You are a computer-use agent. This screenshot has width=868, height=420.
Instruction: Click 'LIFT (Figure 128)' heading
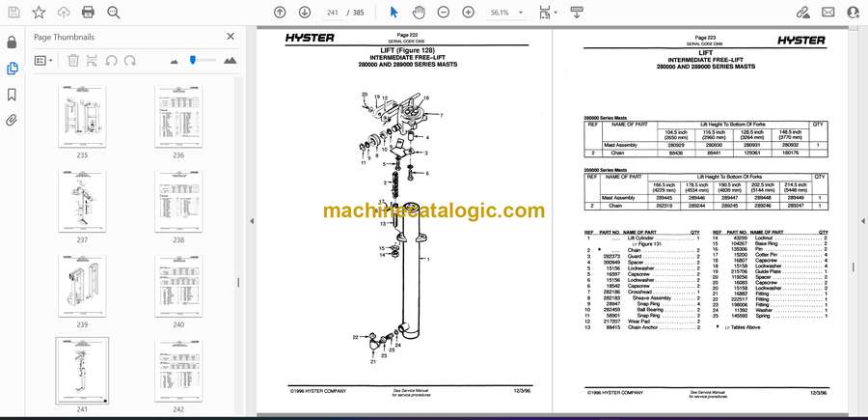click(x=406, y=51)
